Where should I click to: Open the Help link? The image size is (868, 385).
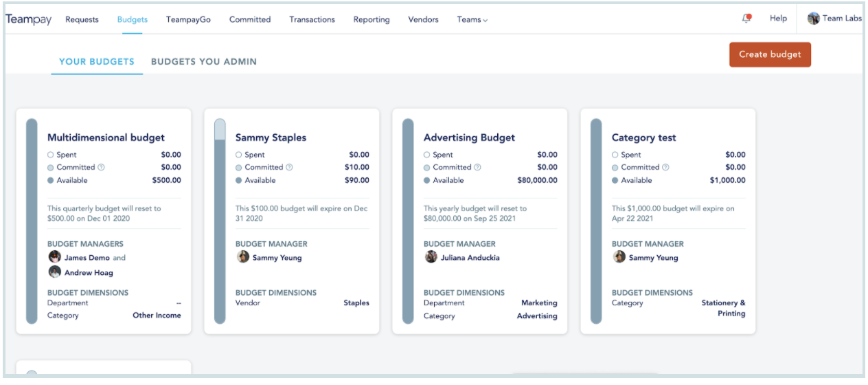coord(778,19)
